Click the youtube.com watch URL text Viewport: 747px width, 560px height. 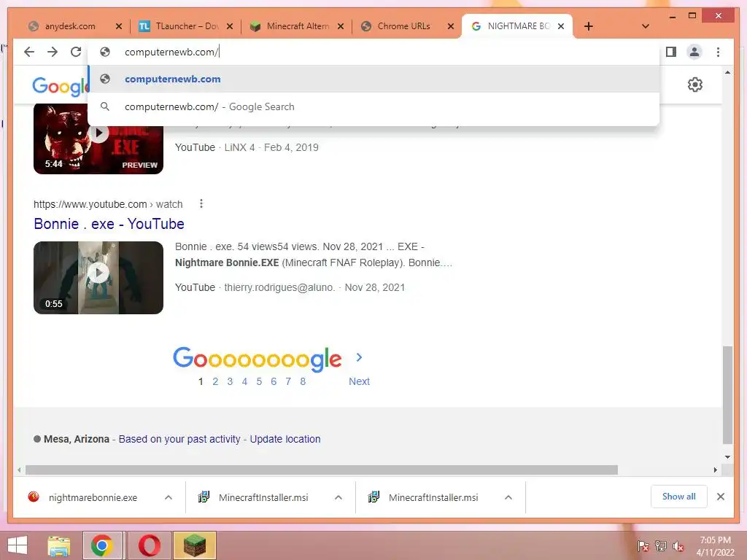[x=108, y=204]
